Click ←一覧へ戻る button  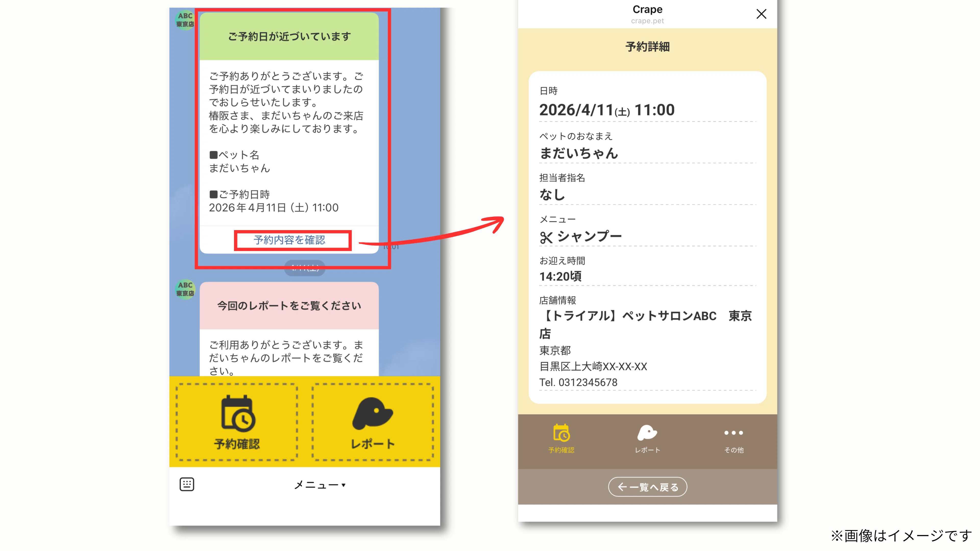click(x=647, y=487)
